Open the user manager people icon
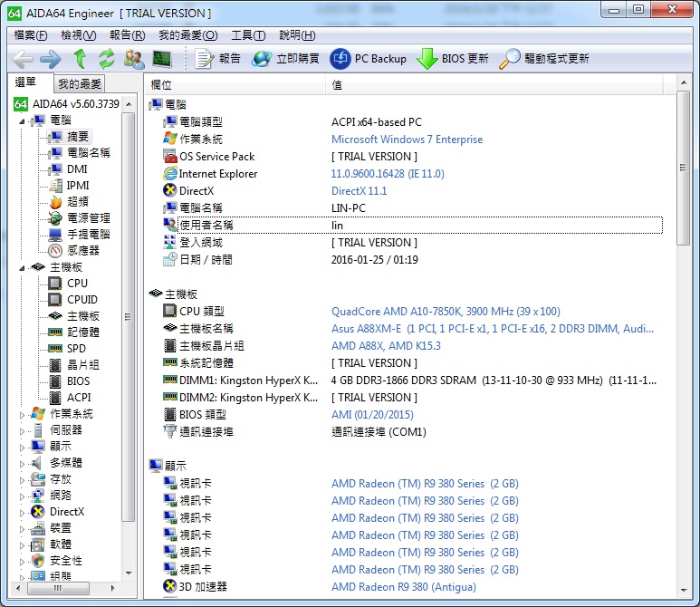This screenshot has width=700, height=607. [134, 59]
